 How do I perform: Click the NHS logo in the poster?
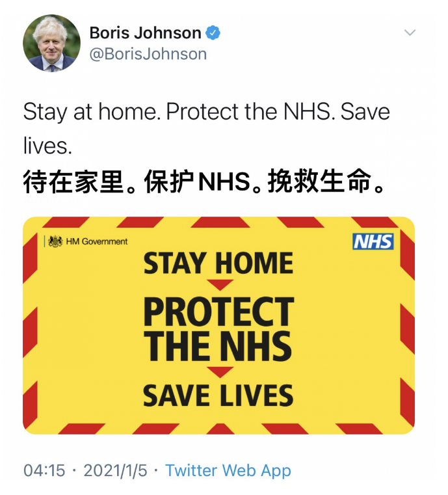pos(373,241)
